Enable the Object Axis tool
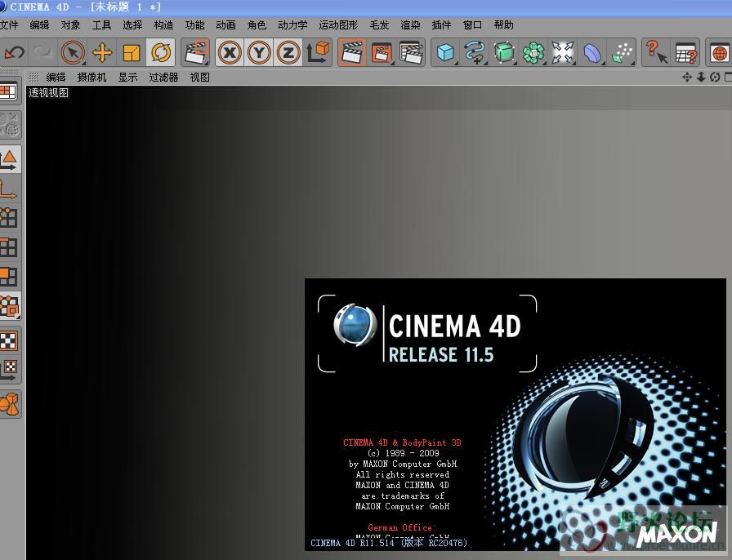 click(9, 189)
